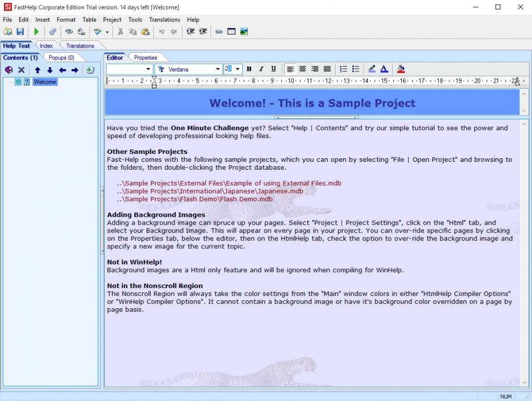This screenshot has width=532, height=401.
Task: Move topic down with the down arrow
Action: 50,70
